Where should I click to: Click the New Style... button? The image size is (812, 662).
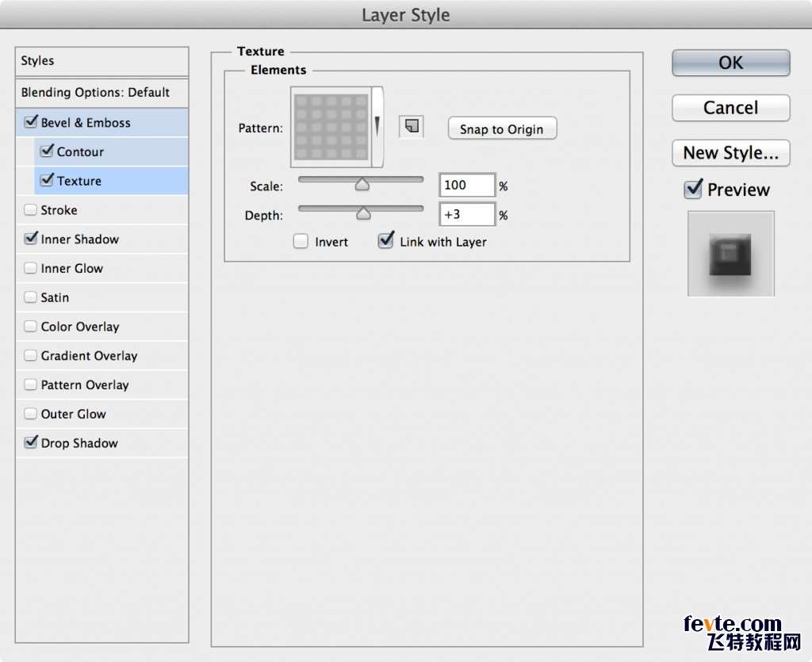click(x=730, y=153)
